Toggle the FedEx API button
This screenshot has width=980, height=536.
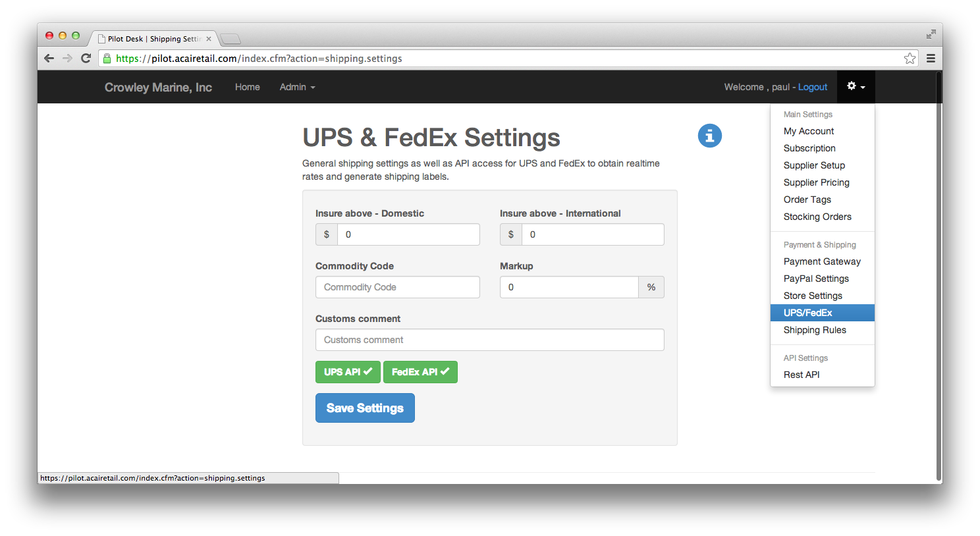pyautogui.click(x=420, y=372)
